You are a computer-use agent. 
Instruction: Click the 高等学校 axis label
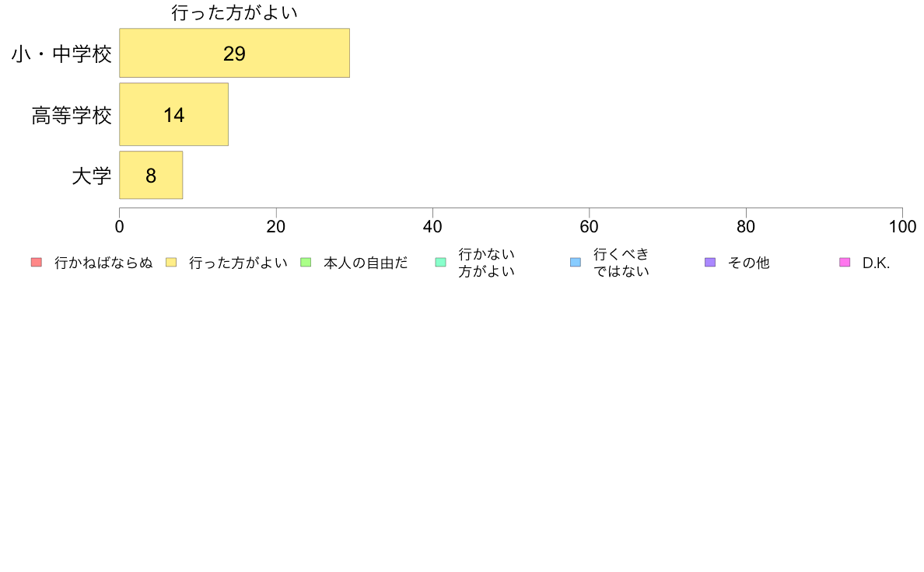pyautogui.click(x=72, y=116)
